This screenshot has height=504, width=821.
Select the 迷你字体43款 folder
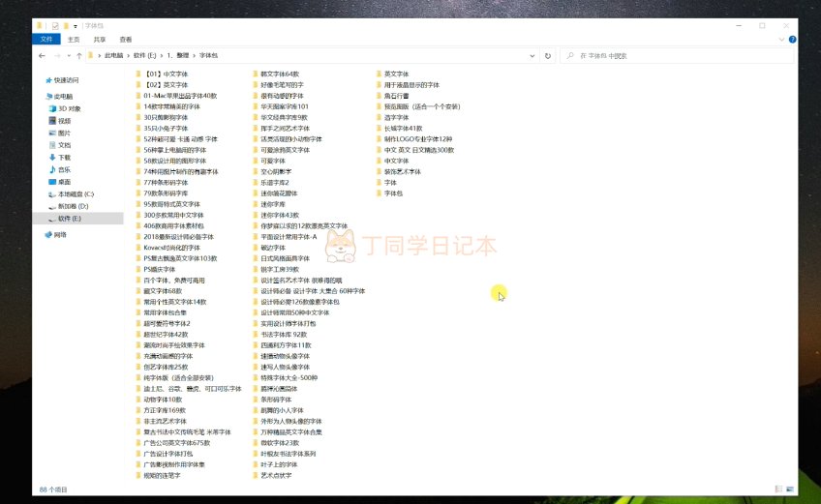[x=276, y=215]
